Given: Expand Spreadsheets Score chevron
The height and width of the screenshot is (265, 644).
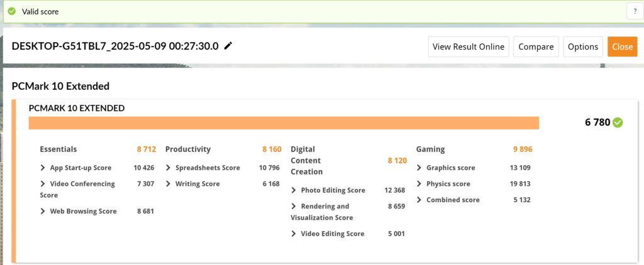Looking at the screenshot, I should (x=168, y=168).
